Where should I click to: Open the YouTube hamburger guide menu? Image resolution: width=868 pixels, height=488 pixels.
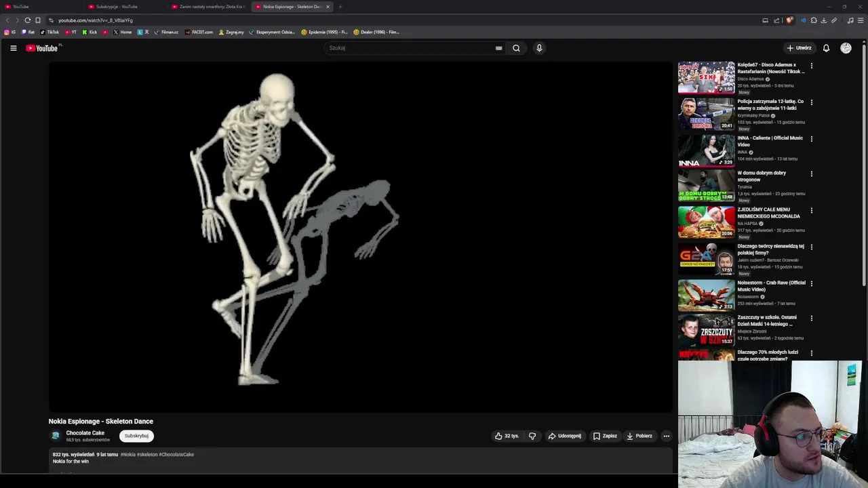13,48
